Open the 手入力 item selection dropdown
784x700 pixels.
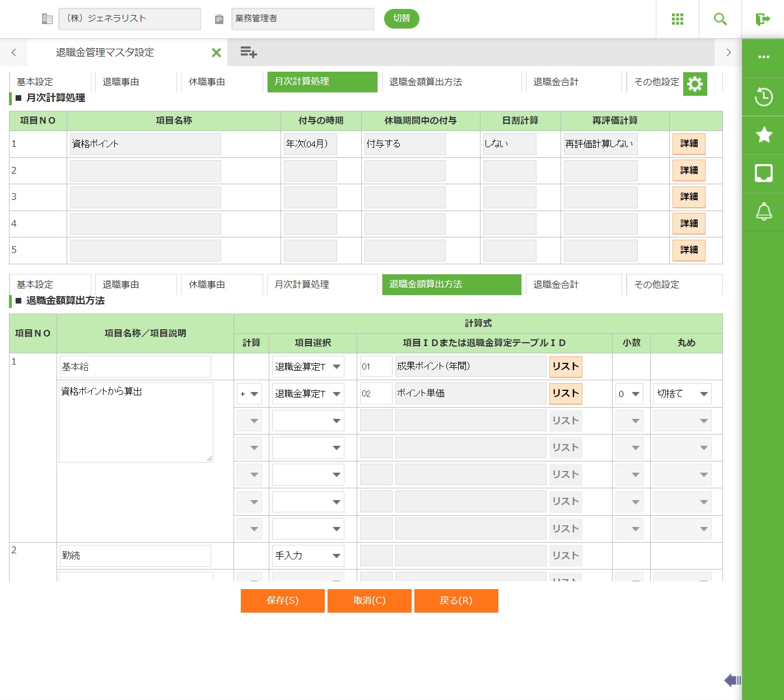307,556
